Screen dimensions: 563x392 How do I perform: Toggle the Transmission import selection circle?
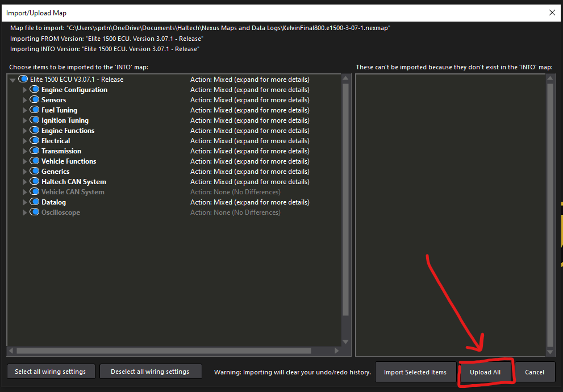pyautogui.click(x=35, y=151)
